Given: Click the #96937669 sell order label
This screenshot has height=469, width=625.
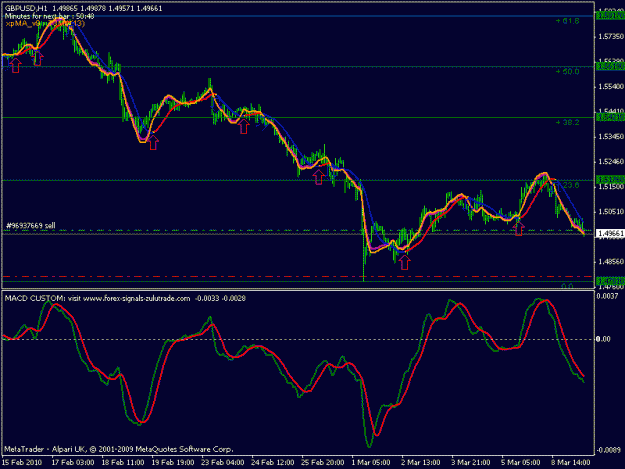Looking at the screenshot, I should coord(31,226).
